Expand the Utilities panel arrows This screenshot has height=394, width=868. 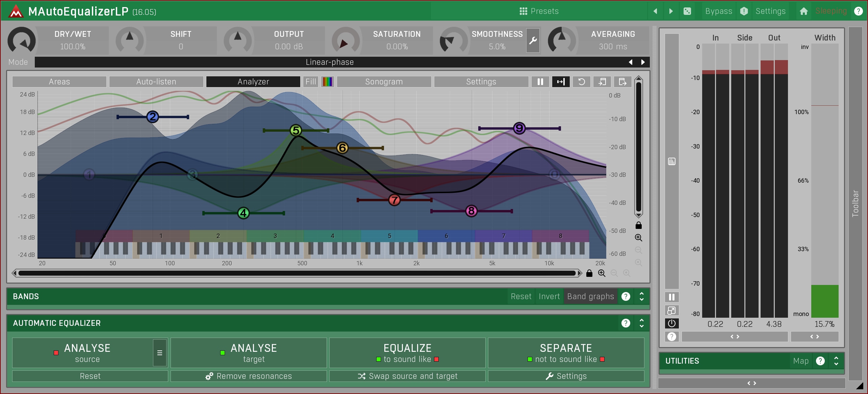click(836, 361)
